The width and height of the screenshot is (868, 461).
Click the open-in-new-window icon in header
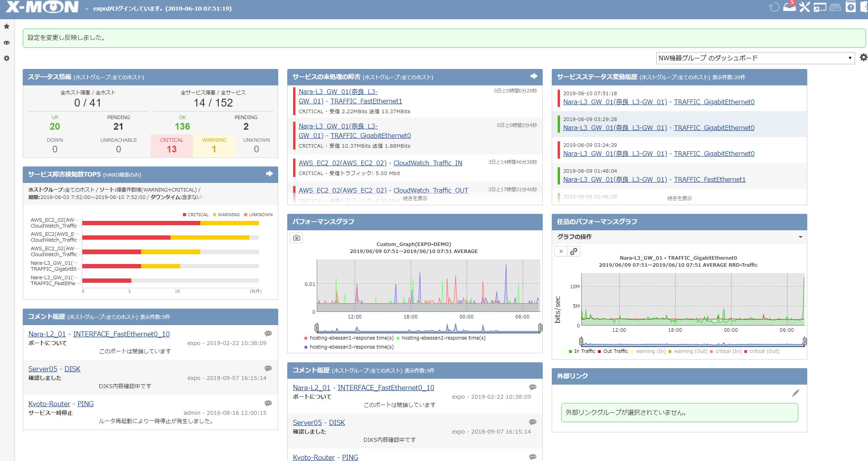(820, 7)
